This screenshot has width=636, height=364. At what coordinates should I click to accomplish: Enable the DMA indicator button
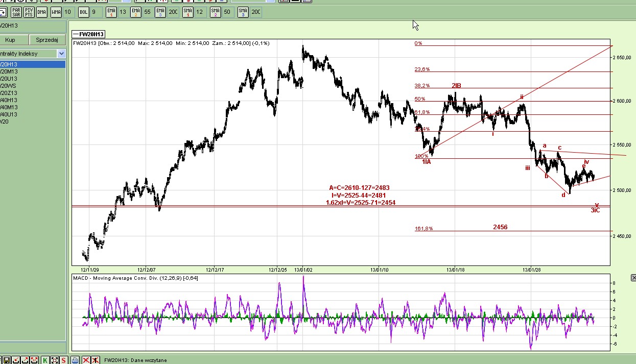[41, 12]
